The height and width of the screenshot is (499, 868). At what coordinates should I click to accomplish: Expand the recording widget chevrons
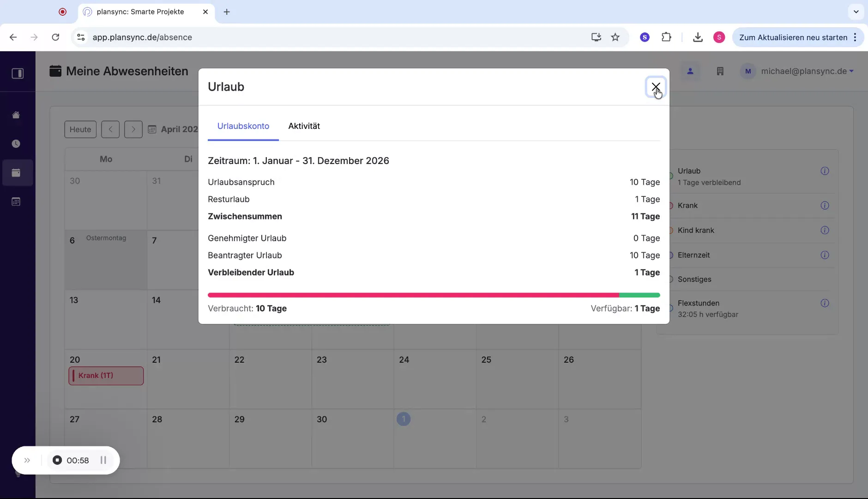point(27,460)
